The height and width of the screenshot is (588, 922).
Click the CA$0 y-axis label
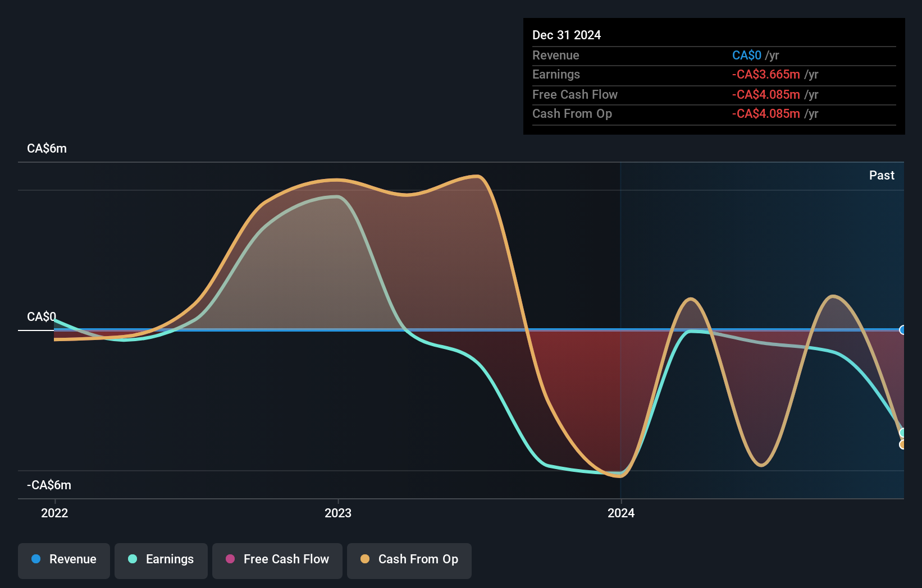[42, 316]
